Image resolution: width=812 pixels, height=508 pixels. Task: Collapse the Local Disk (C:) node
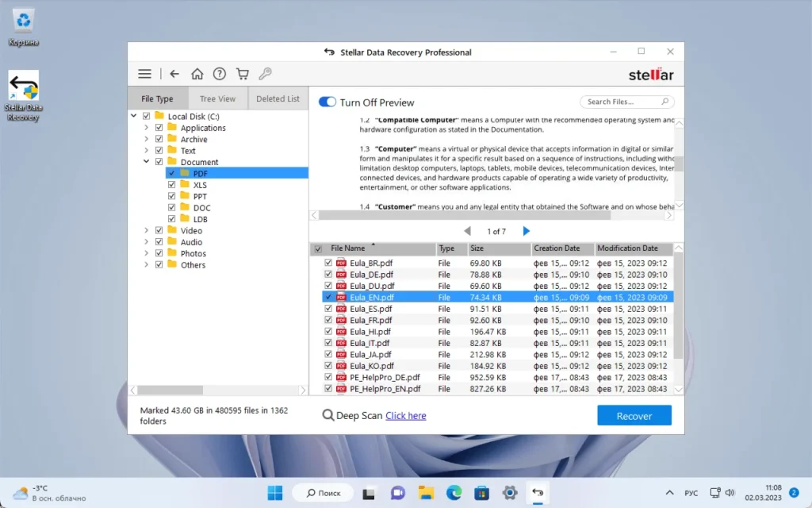(133, 116)
